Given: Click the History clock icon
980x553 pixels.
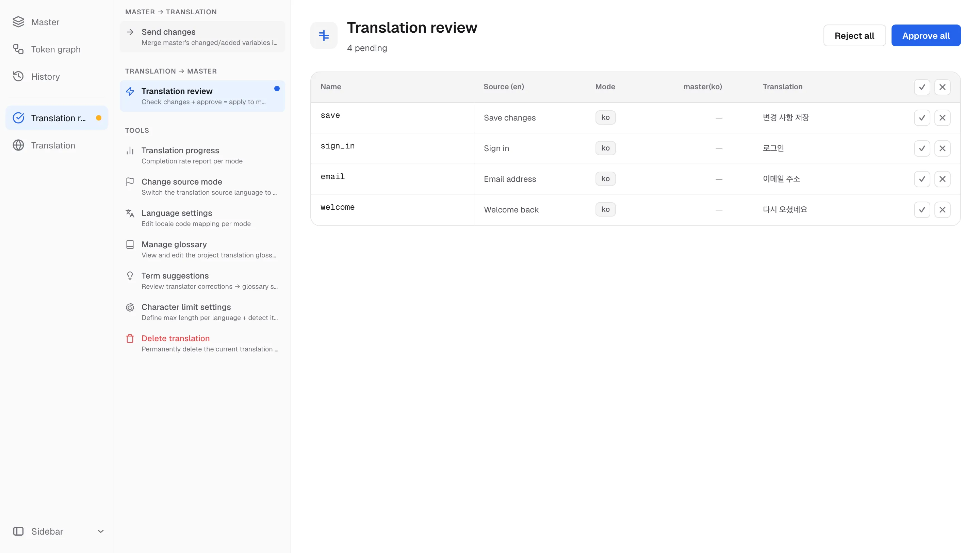Looking at the screenshot, I should pos(18,77).
